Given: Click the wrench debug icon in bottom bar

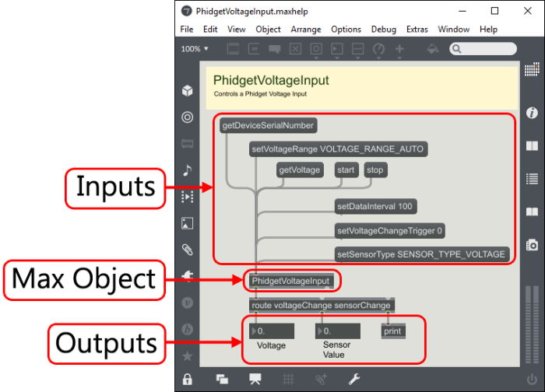Looking at the screenshot, I should 354,379.
